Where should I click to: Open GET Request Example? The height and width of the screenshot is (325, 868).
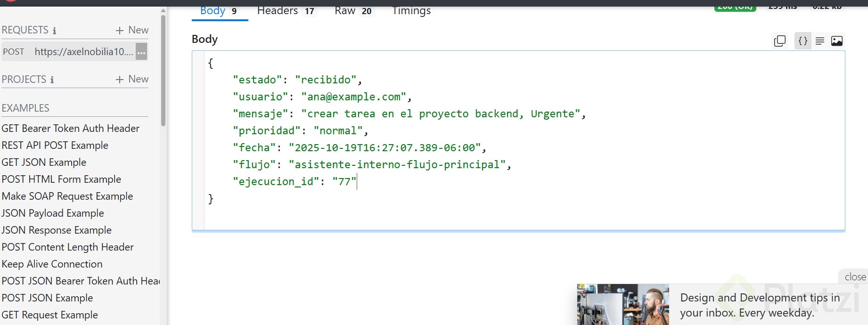(49, 315)
